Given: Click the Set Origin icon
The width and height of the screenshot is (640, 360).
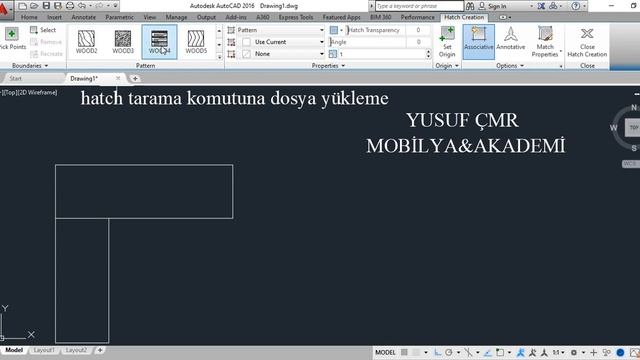Looking at the screenshot, I should 447,34.
